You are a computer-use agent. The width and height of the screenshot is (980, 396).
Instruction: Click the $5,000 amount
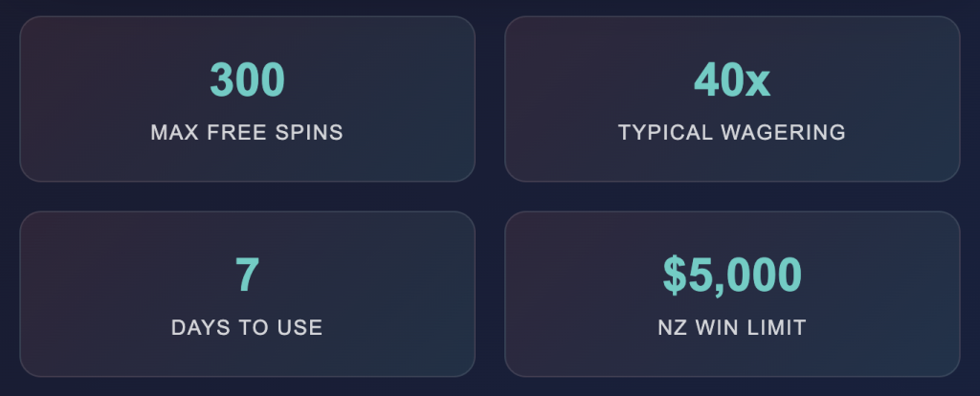coord(732,275)
